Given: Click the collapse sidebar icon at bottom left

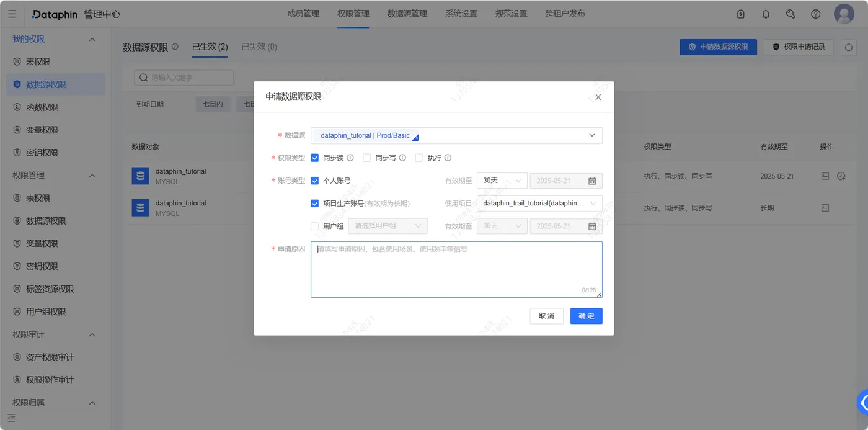Looking at the screenshot, I should coord(11,418).
